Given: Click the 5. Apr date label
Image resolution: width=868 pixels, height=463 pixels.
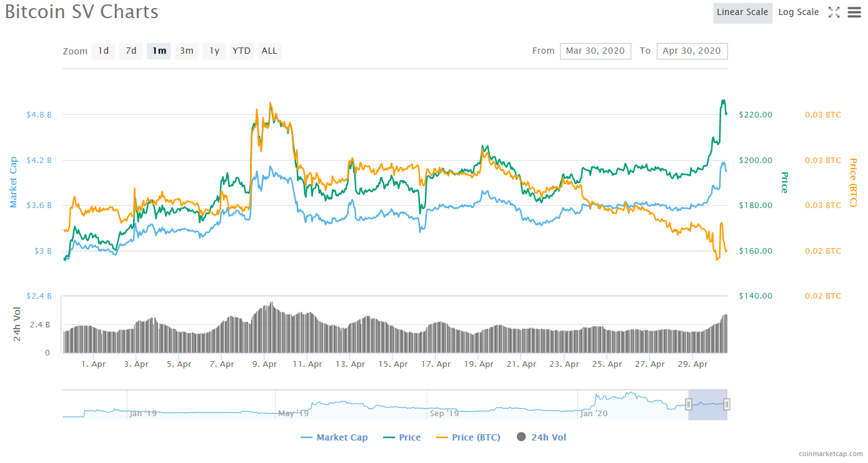Looking at the screenshot, I should [179, 364].
